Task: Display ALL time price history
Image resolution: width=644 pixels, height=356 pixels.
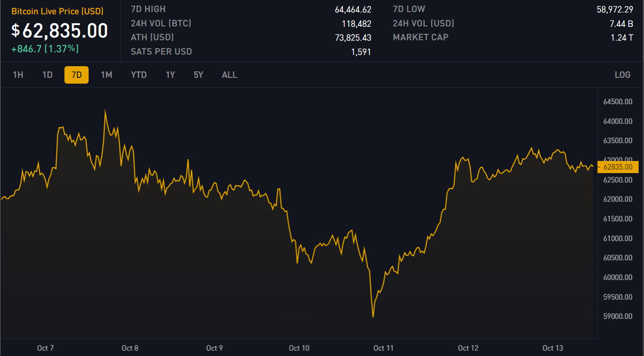Action: 230,75
